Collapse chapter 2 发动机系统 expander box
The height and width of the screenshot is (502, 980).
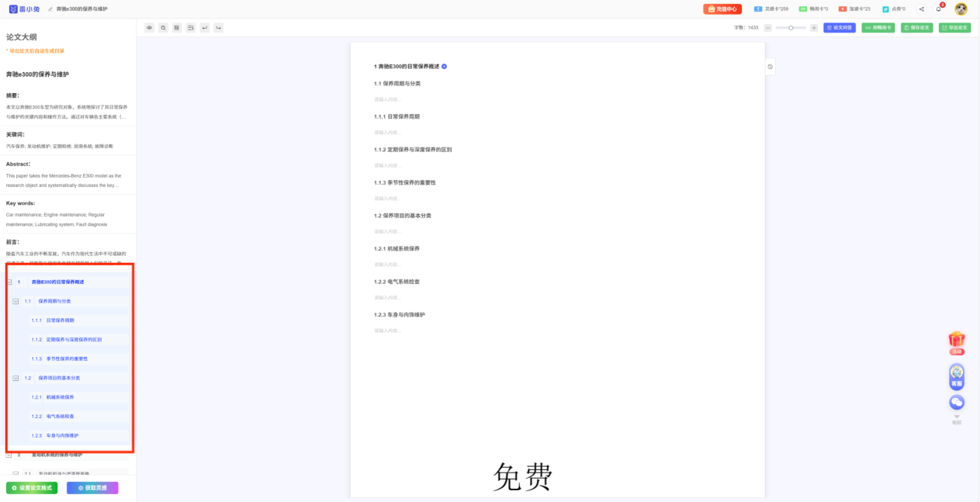[9, 455]
